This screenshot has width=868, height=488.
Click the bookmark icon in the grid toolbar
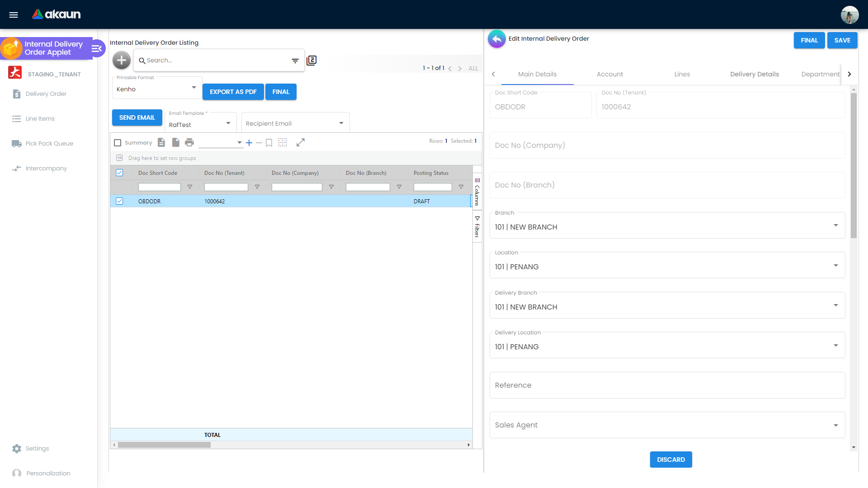[x=269, y=142]
